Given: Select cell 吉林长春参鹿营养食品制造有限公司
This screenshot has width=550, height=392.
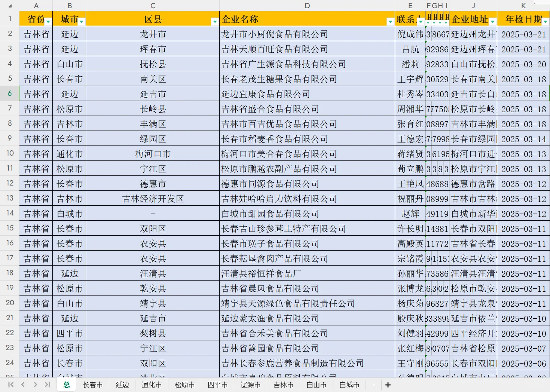Looking at the screenshot, I should (307, 363).
